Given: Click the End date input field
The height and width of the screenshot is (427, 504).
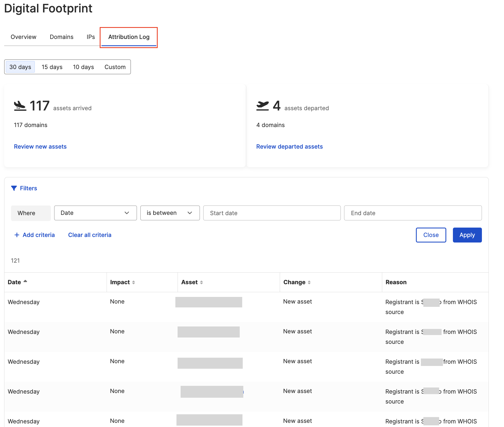Looking at the screenshot, I should [413, 213].
